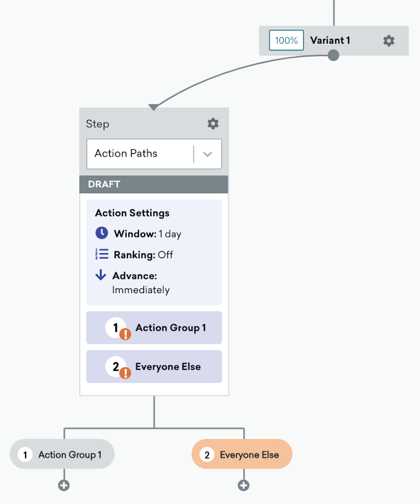Open Everyone Else in step card

pyautogui.click(x=154, y=366)
